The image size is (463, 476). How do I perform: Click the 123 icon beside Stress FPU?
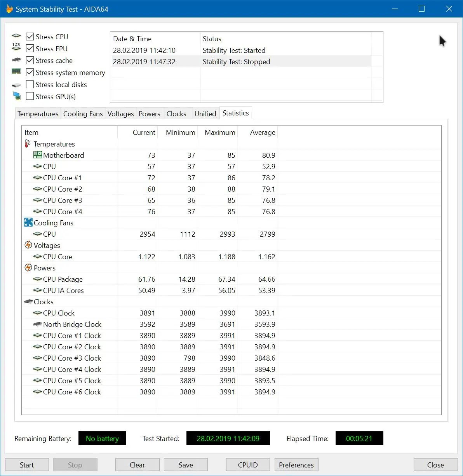click(16, 47)
